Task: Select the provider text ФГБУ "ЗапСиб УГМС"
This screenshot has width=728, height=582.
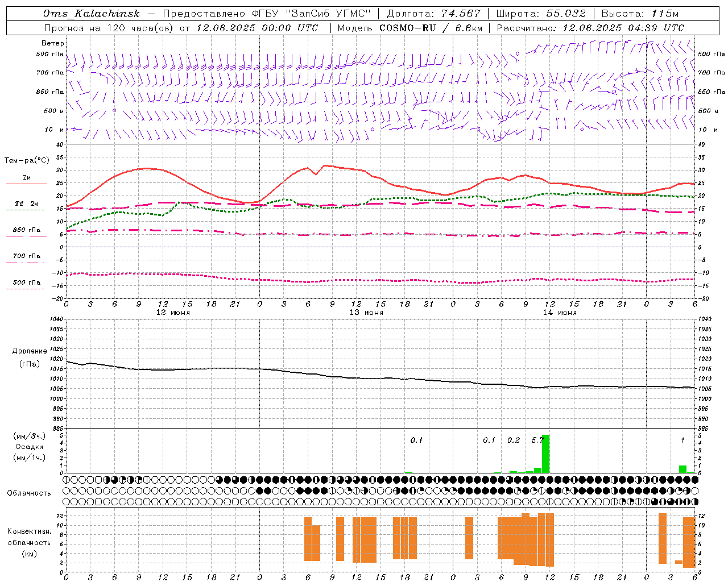Action: coord(312,14)
